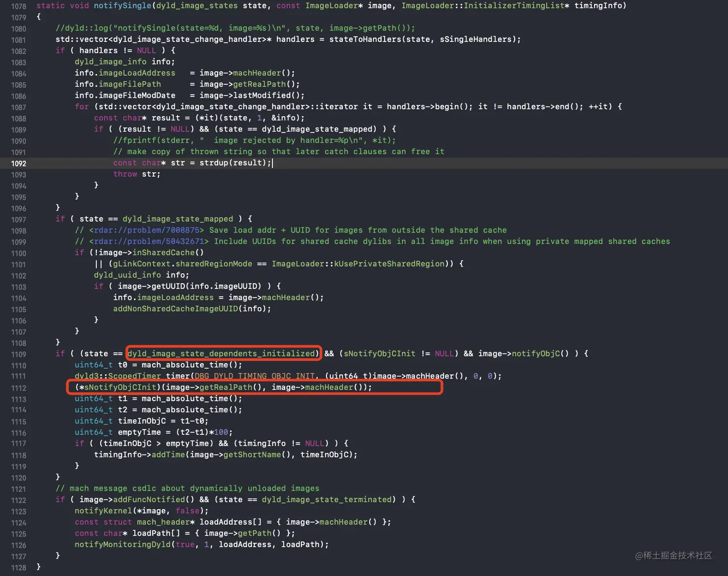Click the dyld::log comment on line 1080

coord(235,28)
